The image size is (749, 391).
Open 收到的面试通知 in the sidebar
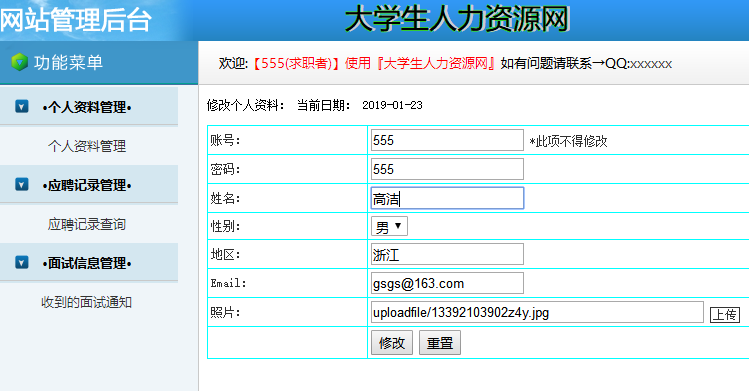(x=86, y=302)
